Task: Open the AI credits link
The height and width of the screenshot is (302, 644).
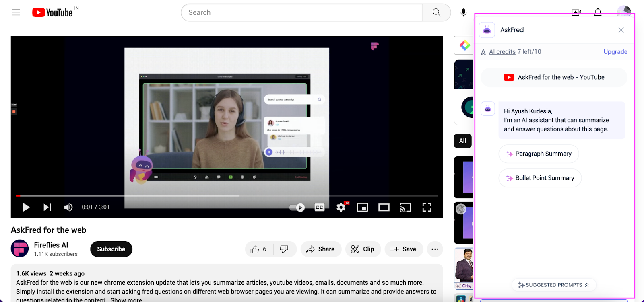Action: [502, 51]
